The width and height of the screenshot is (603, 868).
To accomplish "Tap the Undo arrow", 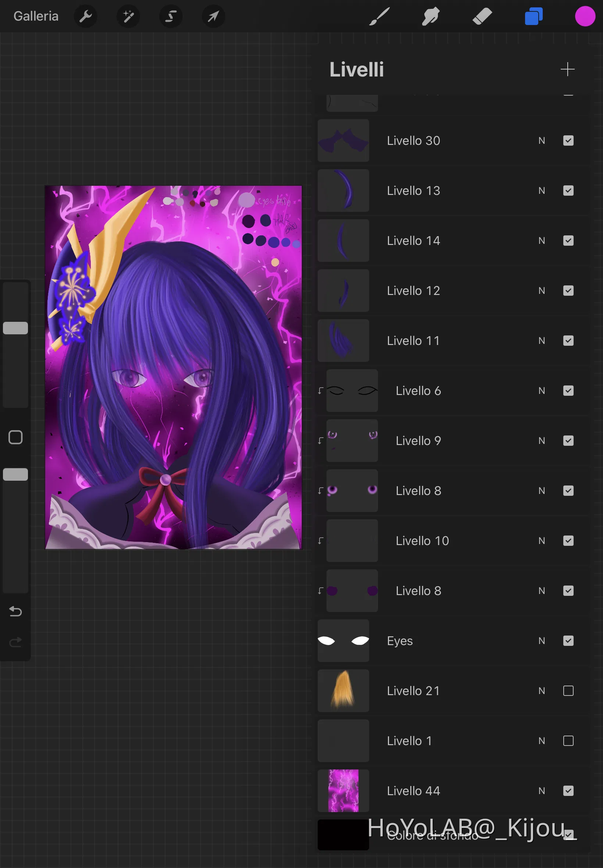I will click(x=15, y=611).
